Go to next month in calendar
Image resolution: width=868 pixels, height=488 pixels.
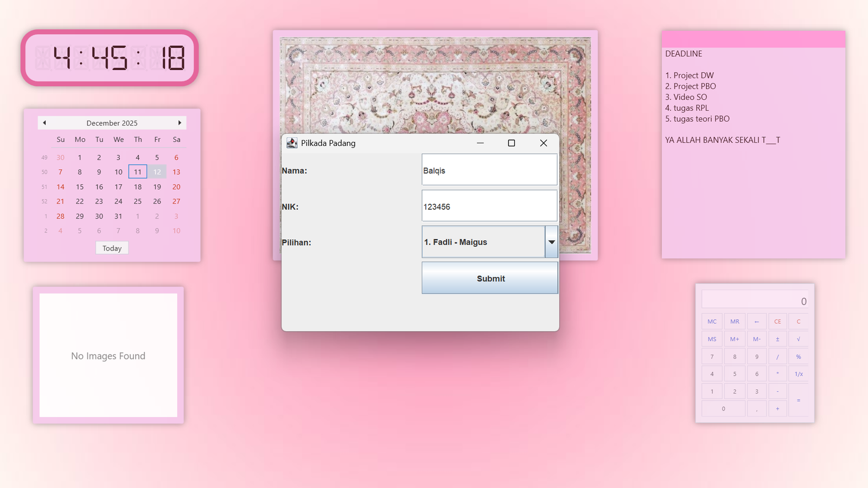[x=180, y=123]
